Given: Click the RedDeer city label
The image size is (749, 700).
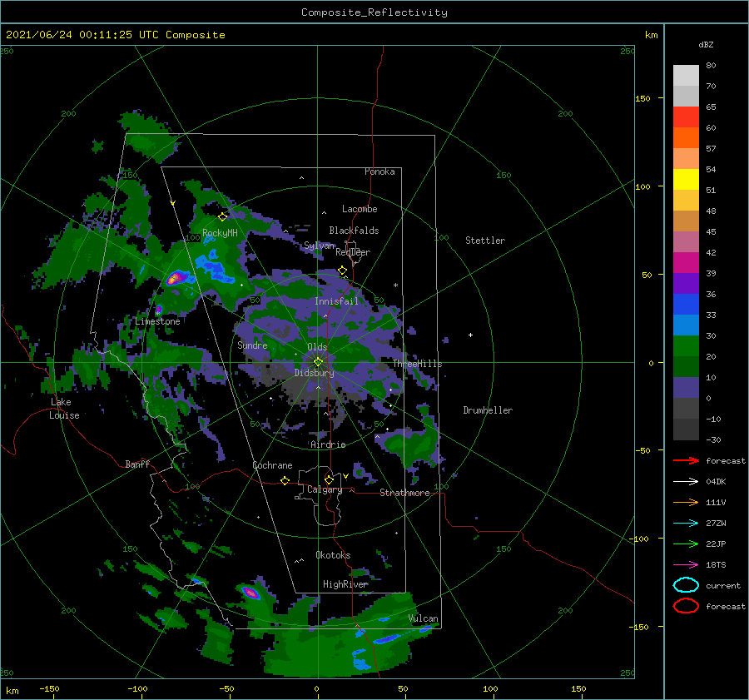Looking at the screenshot, I should tap(353, 252).
